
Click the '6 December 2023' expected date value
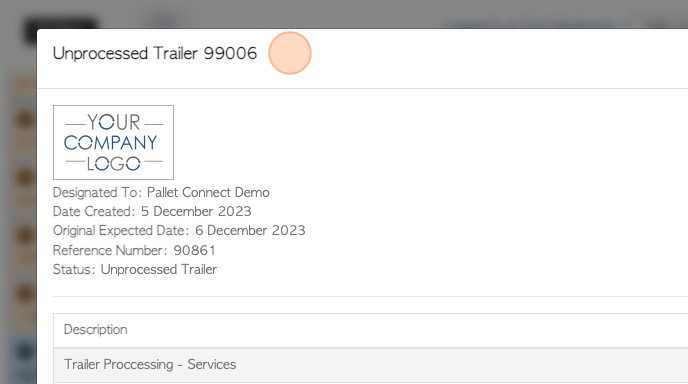pos(250,230)
